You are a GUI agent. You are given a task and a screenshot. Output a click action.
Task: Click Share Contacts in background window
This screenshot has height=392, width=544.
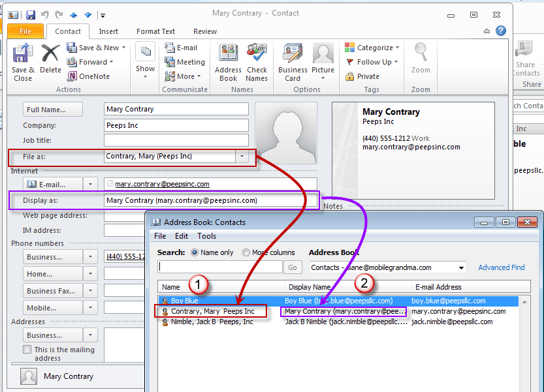pos(525,58)
